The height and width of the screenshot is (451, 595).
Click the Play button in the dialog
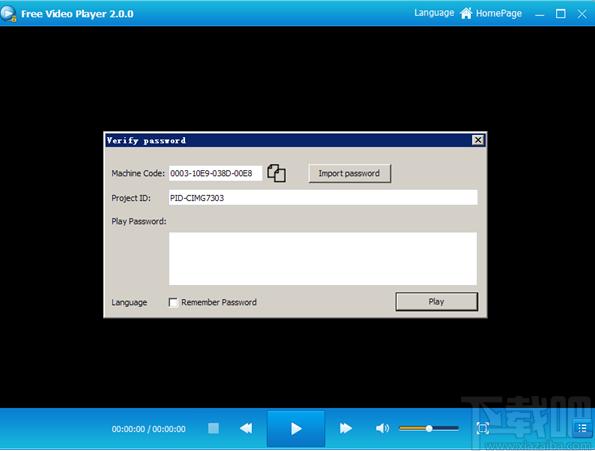[x=436, y=302]
